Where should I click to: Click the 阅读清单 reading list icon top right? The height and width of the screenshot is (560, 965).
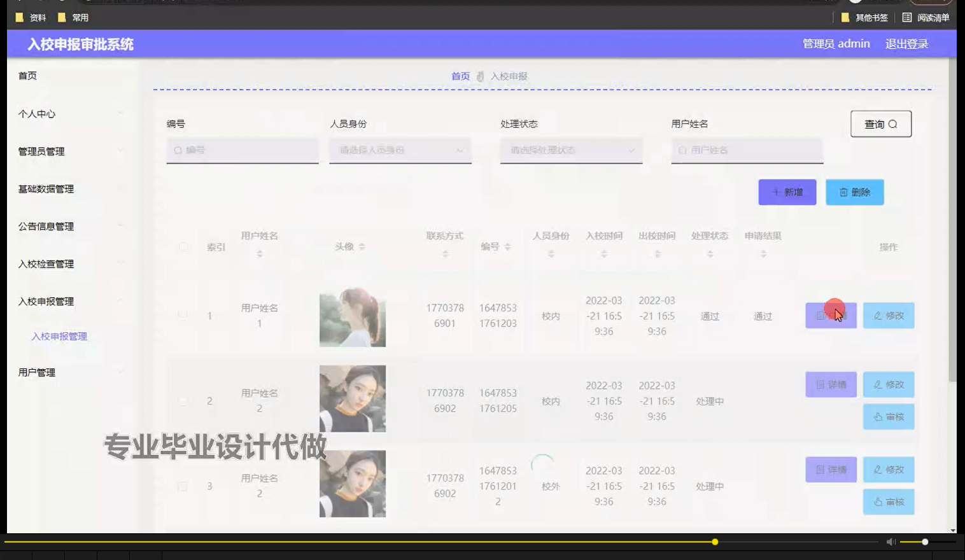[x=908, y=17]
